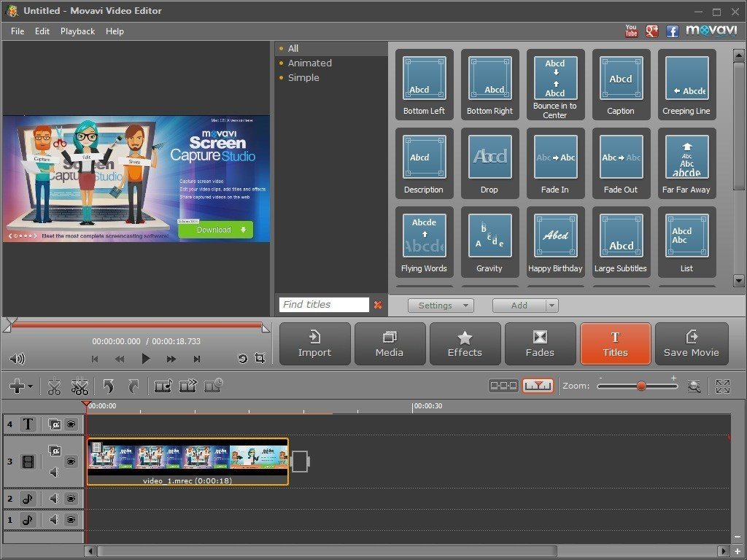Toggle opacity lock on track 4

(55, 424)
